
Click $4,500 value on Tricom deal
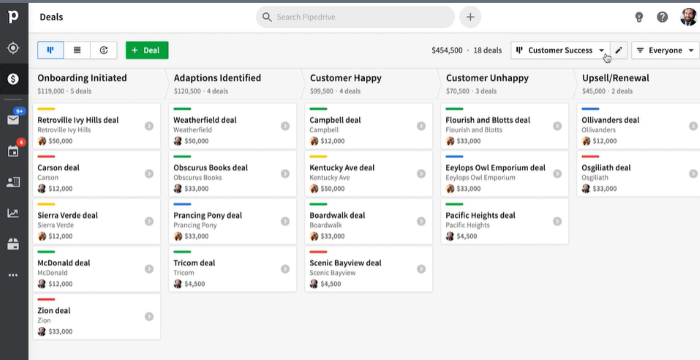click(195, 284)
